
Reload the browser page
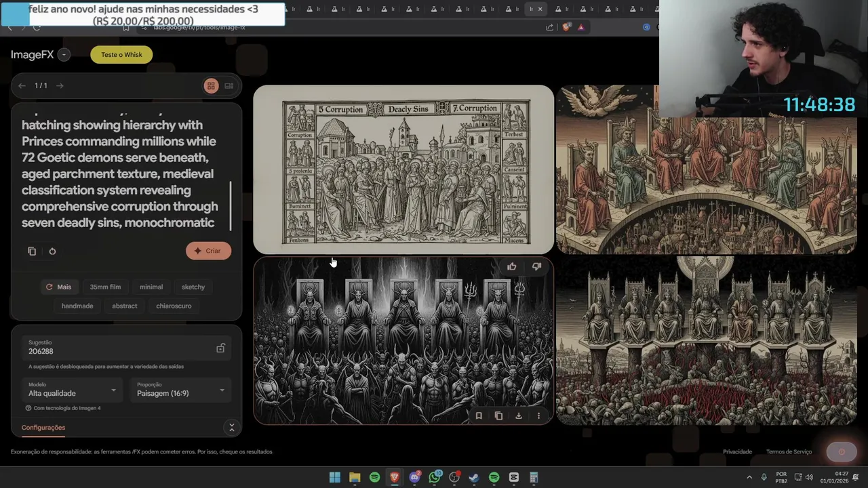point(37,27)
